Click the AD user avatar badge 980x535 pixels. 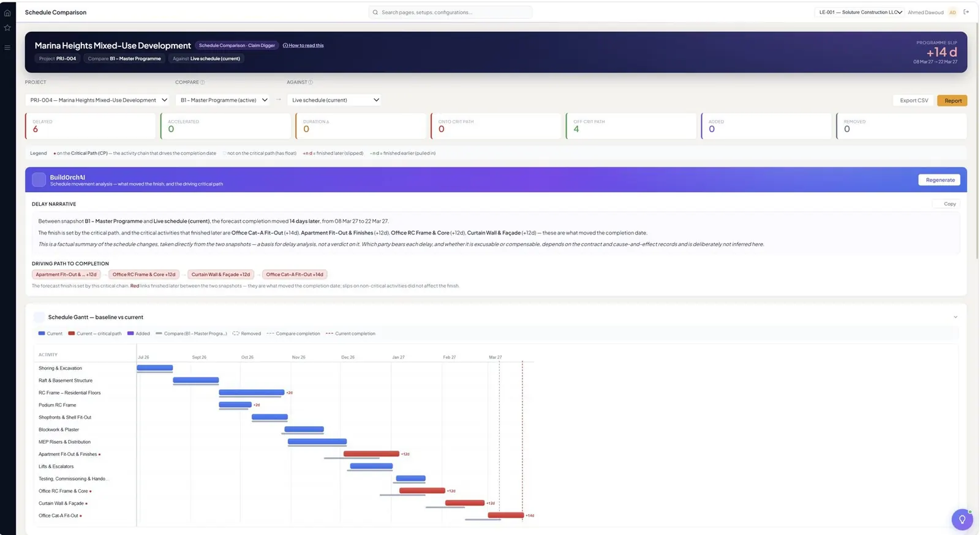pyautogui.click(x=952, y=12)
